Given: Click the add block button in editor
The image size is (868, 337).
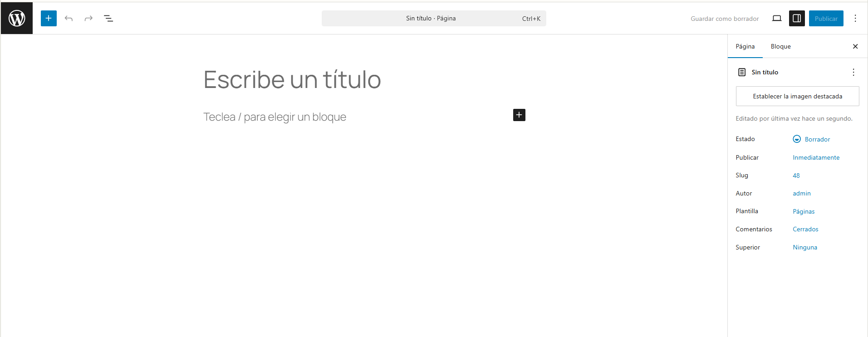Looking at the screenshot, I should pos(519,115).
